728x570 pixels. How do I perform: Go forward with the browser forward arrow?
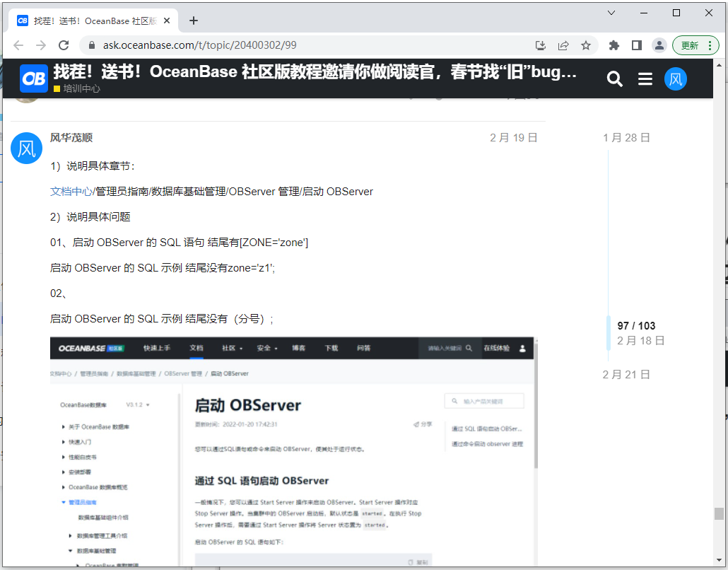pyautogui.click(x=41, y=45)
